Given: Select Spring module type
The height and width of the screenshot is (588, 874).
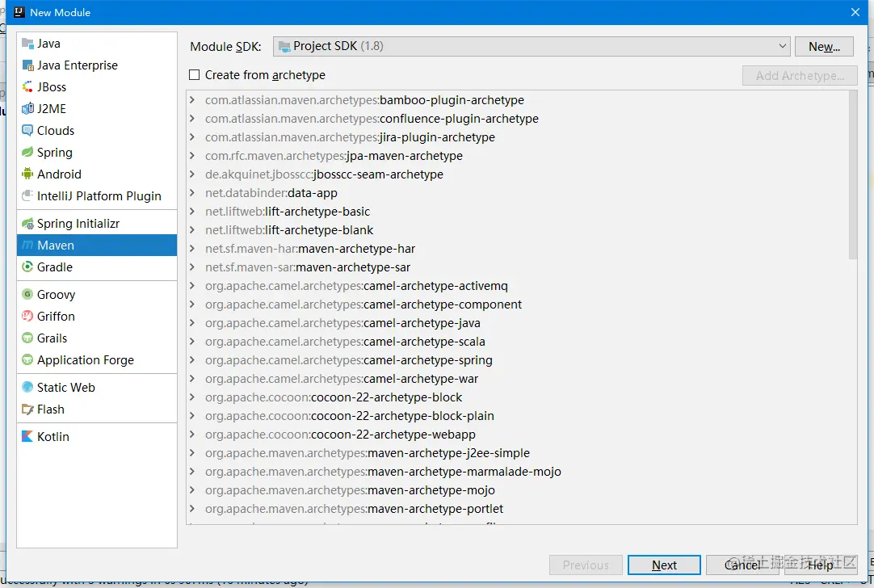Looking at the screenshot, I should [x=97, y=152].
